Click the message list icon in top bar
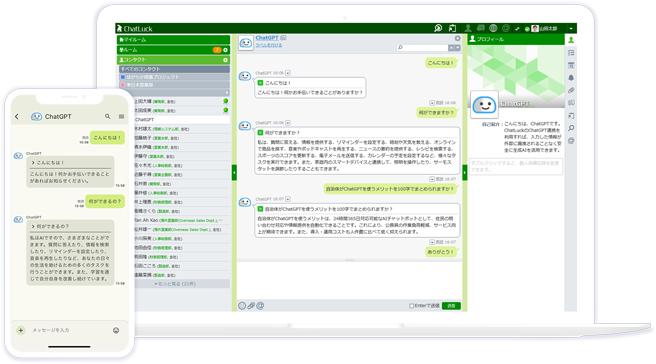 pyautogui.click(x=481, y=28)
